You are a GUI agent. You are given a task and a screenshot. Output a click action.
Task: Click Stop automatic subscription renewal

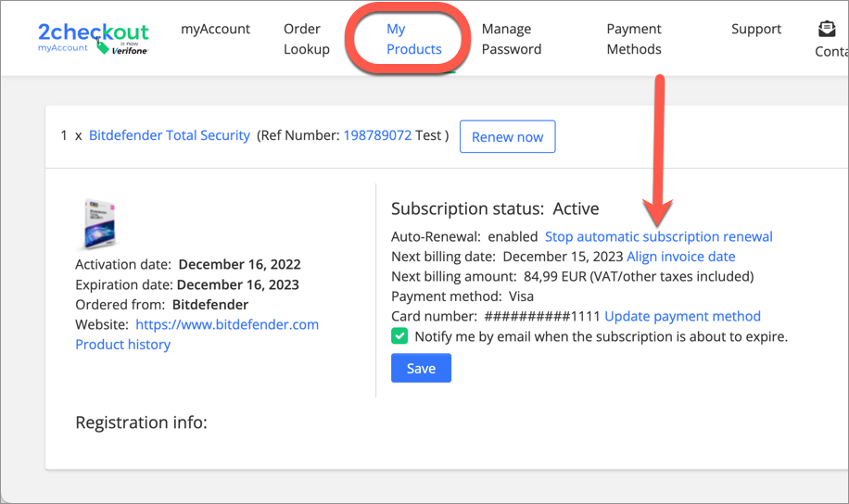[x=658, y=236]
